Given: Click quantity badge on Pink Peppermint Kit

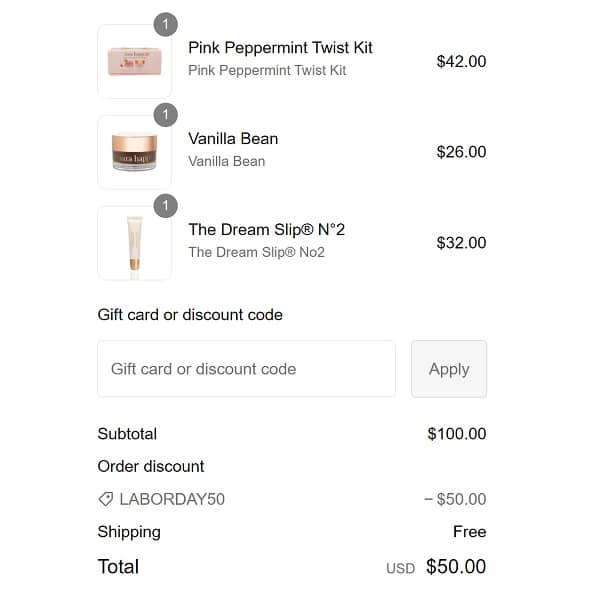Looking at the screenshot, I should coord(166,23).
